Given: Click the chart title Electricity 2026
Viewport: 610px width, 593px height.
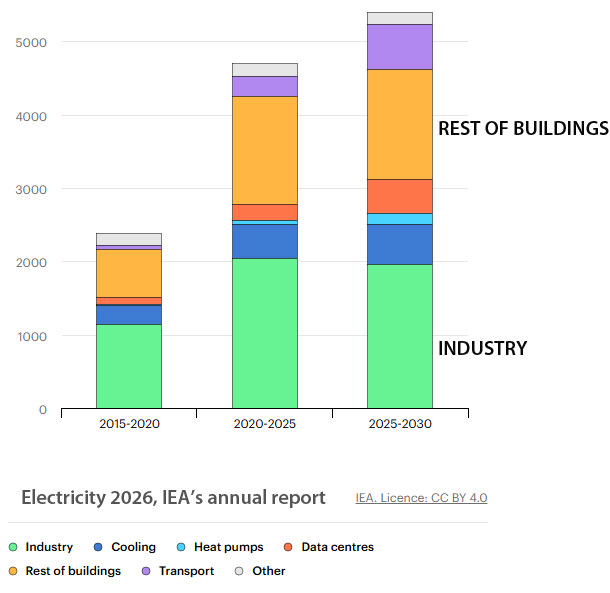Looking at the screenshot, I should (x=173, y=497).
